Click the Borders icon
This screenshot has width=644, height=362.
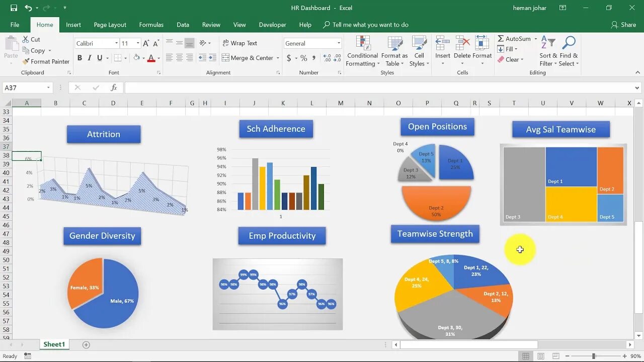pos(117,58)
